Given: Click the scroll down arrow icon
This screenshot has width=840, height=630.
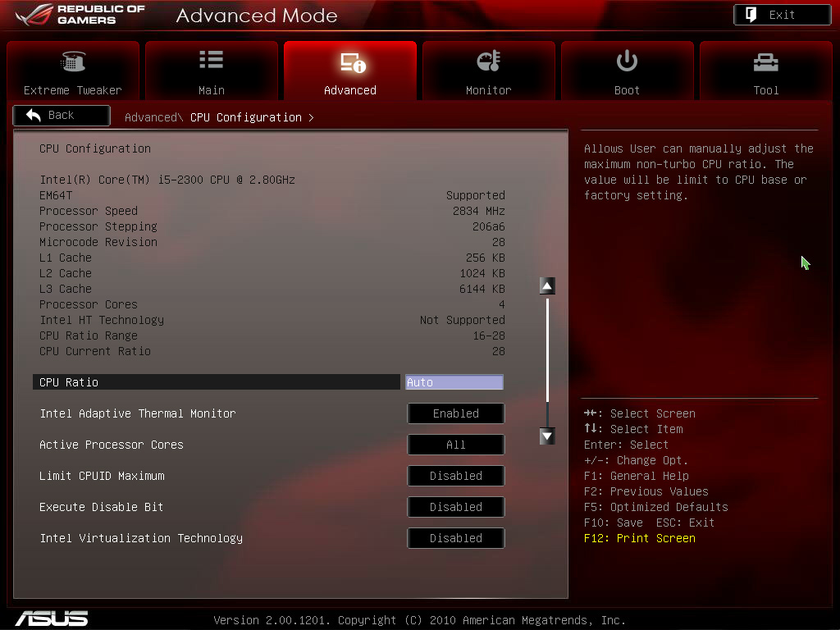Looking at the screenshot, I should (x=547, y=436).
